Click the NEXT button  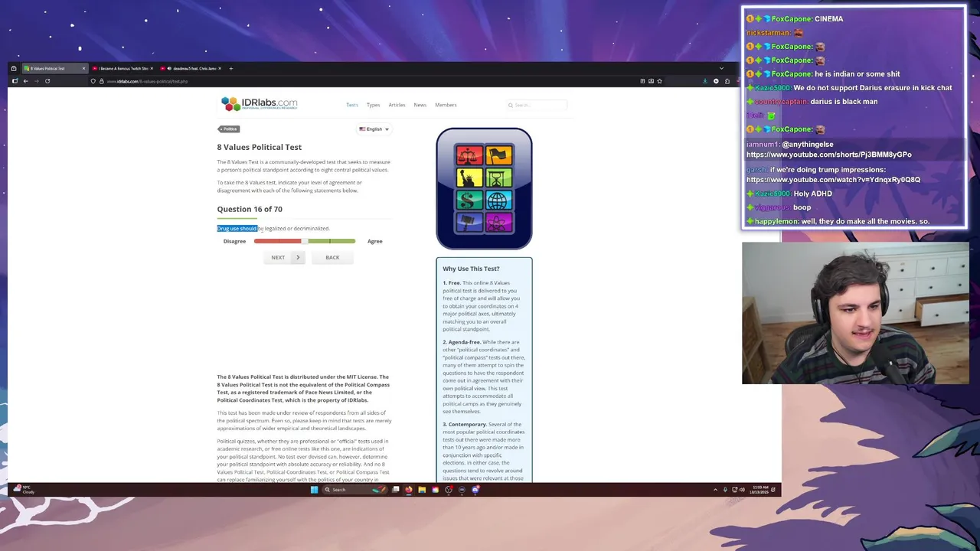283,257
